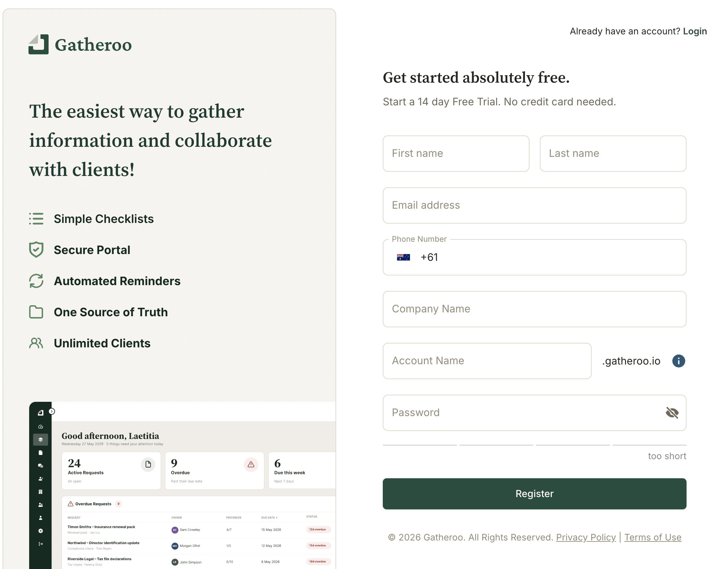Expand the preview sidebar with chevron button
Viewport: 728px width, 569px height.
coord(52,411)
